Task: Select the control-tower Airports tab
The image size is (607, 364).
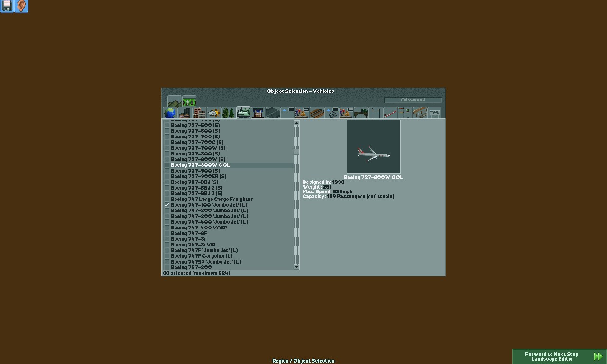Action: pos(258,113)
